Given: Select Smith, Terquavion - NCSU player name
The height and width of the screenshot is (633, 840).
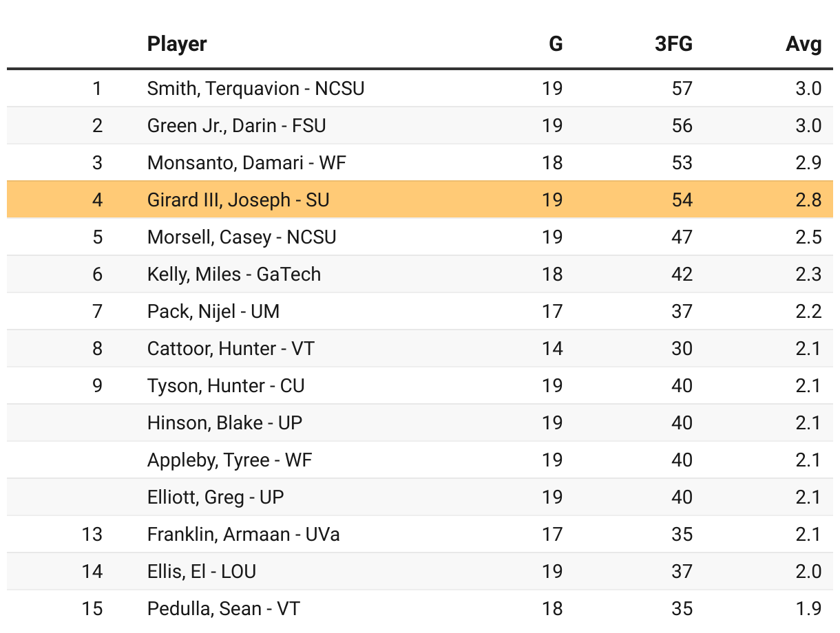Looking at the screenshot, I should click(x=255, y=89).
